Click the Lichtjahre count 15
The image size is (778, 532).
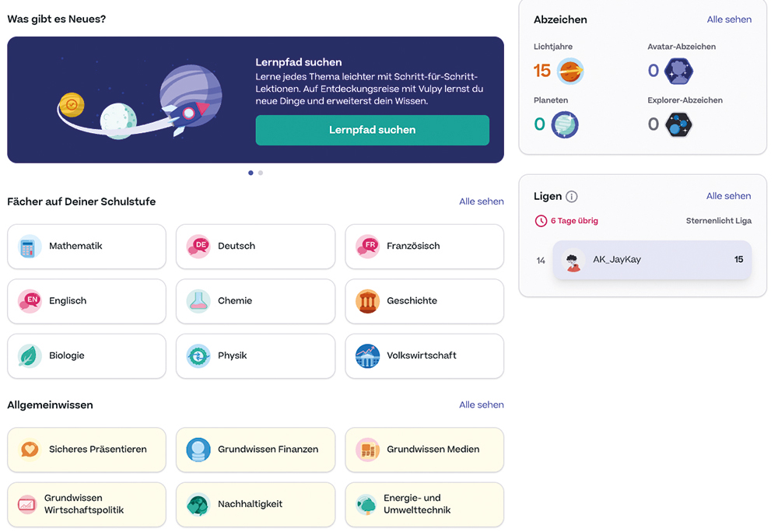pos(541,71)
